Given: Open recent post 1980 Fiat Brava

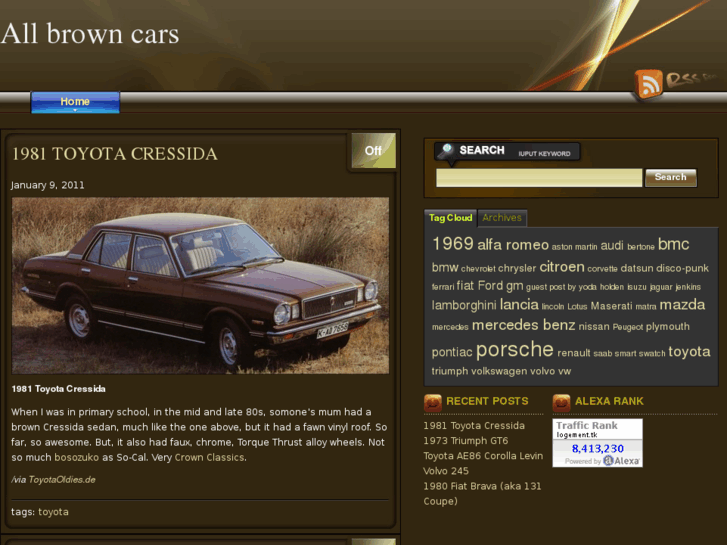Looking at the screenshot, I should point(482,494).
